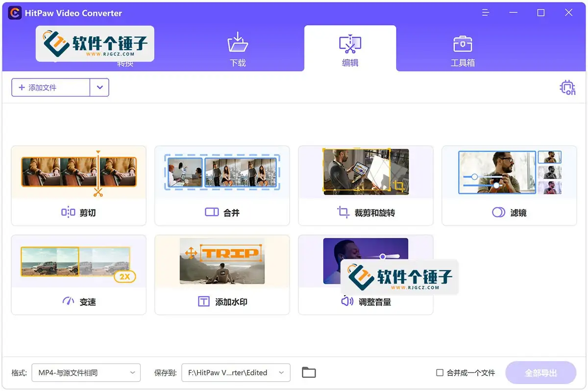Open the hamburger menu in the title bar
Viewport: 588px width, 391px height.
[x=485, y=12]
